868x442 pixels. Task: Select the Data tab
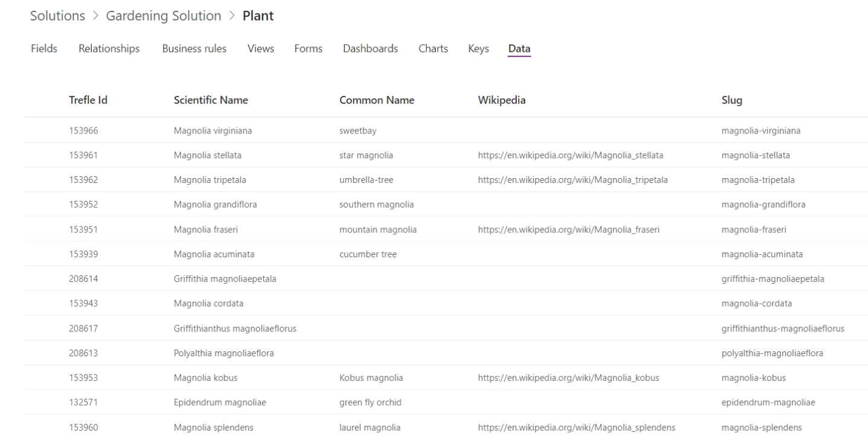pos(520,49)
